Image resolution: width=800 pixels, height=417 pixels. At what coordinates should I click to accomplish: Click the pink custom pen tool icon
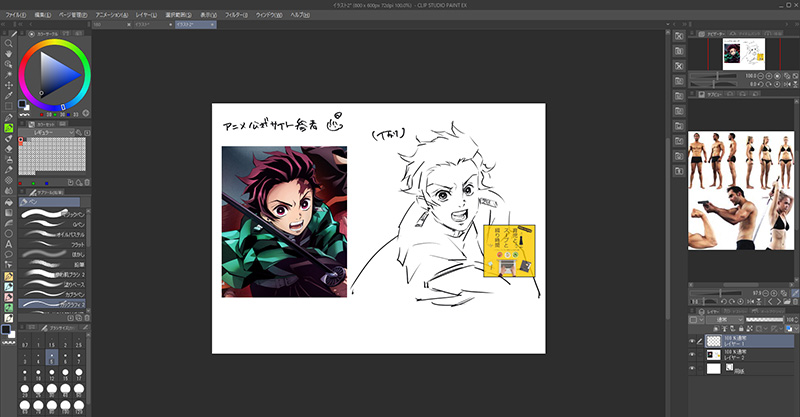pos(9,297)
